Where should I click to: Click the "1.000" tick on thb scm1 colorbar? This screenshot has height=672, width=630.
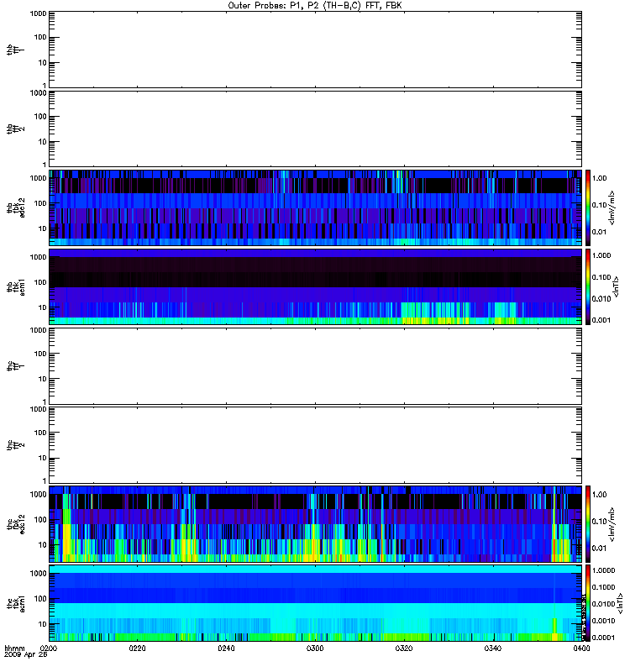click(x=601, y=255)
